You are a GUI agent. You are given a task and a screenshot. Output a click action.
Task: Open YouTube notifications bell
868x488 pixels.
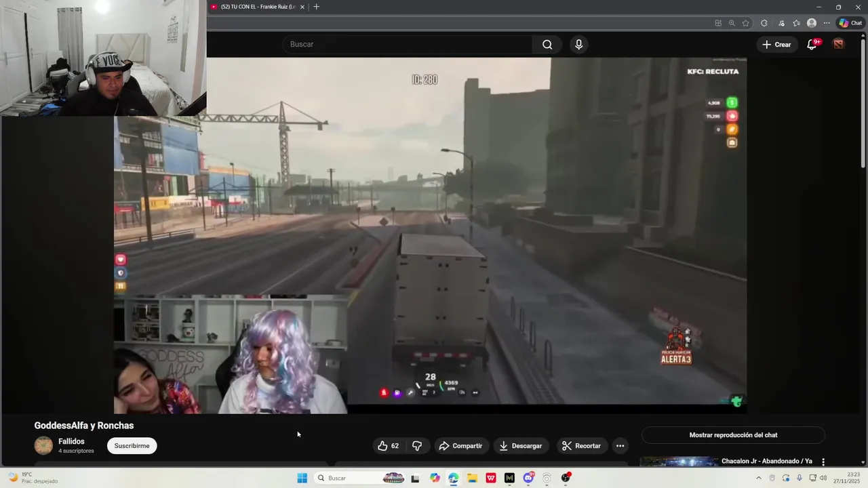point(812,45)
